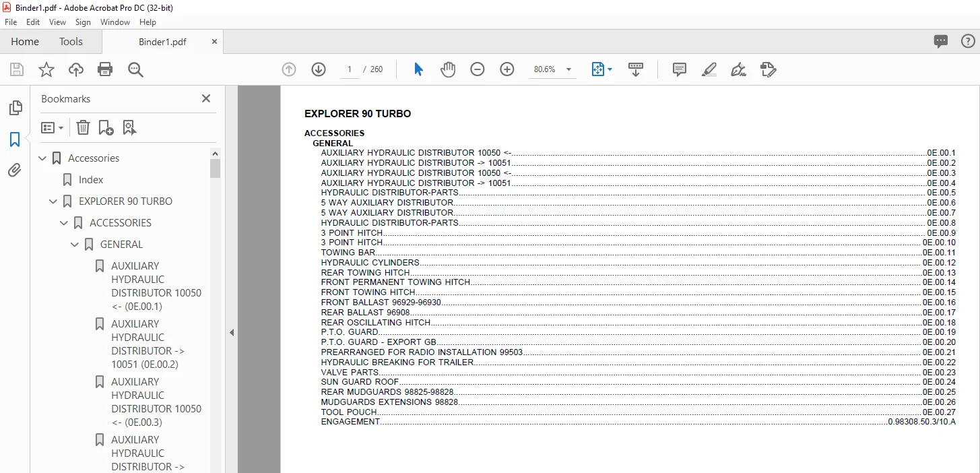Open bookmark ending with (0E.00.2)
The image size is (980, 473).
(x=148, y=344)
